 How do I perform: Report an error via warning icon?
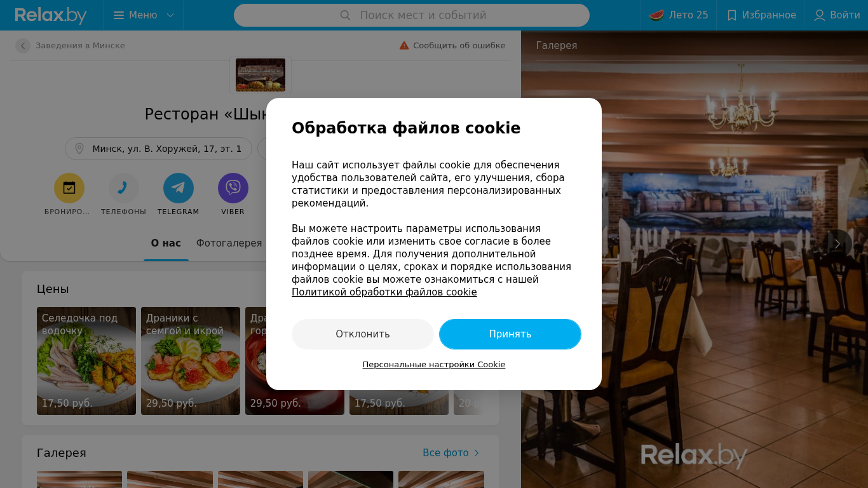pyautogui.click(x=404, y=45)
